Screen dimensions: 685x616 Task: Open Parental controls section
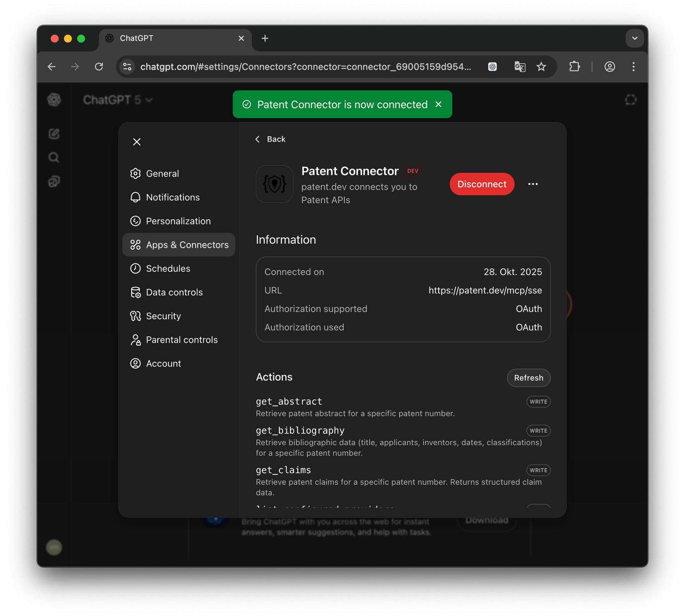(x=182, y=340)
